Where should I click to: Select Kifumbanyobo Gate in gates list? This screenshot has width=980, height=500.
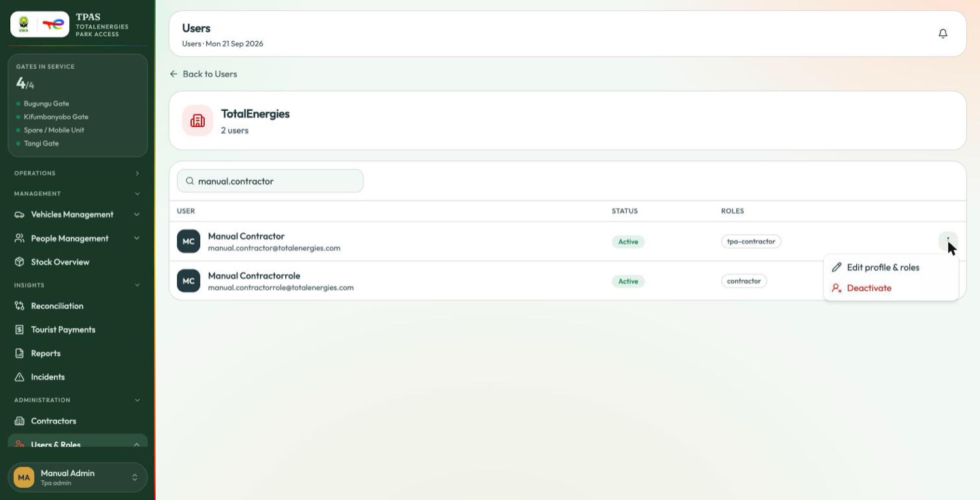(x=56, y=117)
